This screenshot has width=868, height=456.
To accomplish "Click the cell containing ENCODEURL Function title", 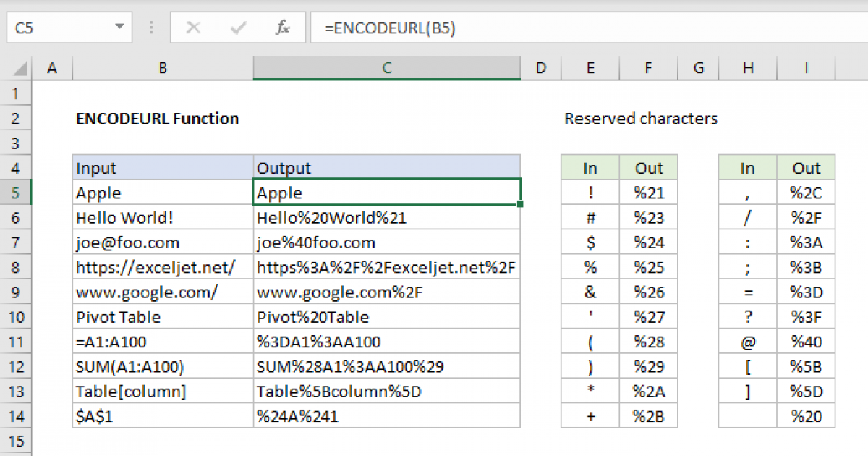I will point(158,119).
